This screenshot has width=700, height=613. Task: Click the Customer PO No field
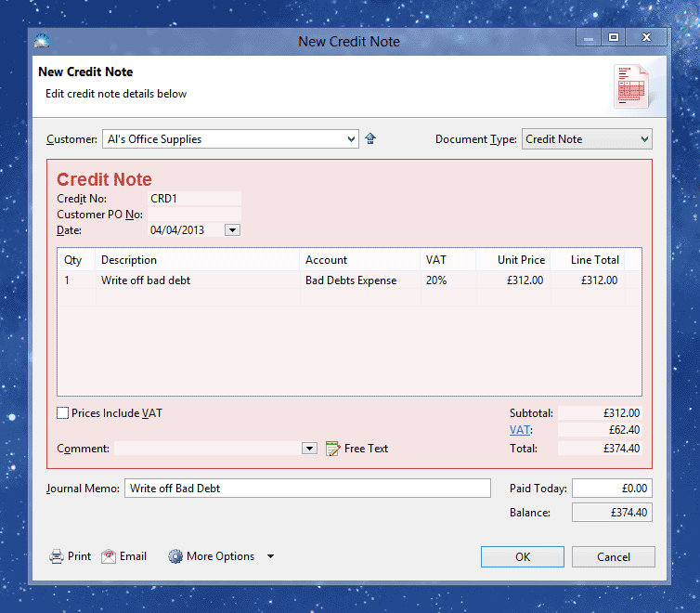[194, 215]
